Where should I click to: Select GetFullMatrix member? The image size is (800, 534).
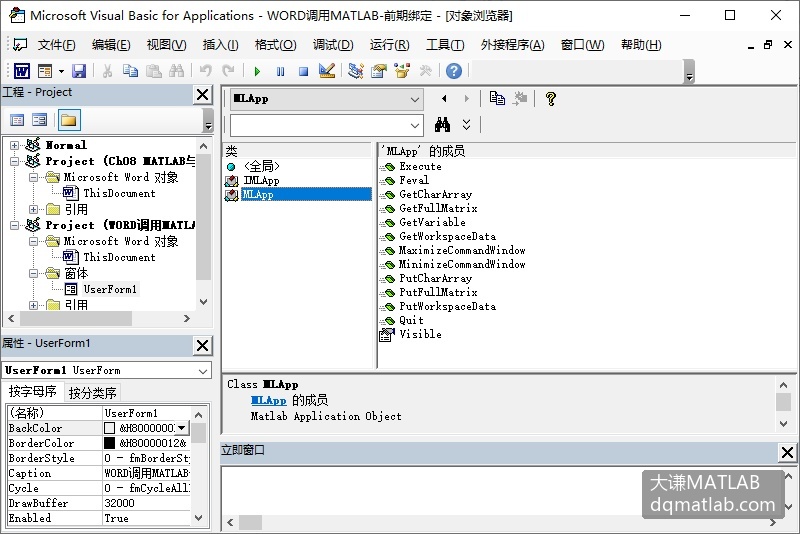click(x=438, y=208)
